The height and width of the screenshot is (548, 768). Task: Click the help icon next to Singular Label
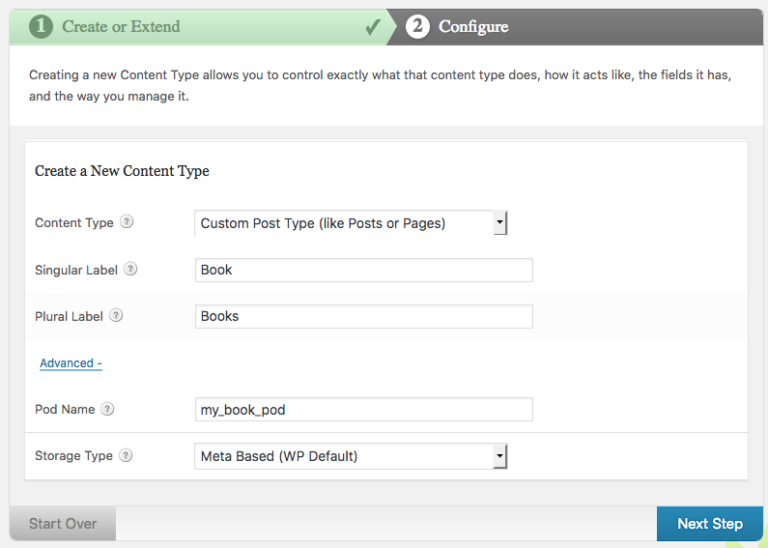coord(131,269)
